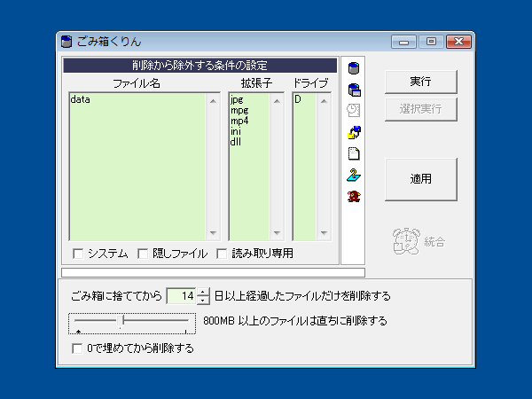The image size is (532, 399).
Task: Click ファイル名 list scroll down arrow
Action: tap(213, 232)
